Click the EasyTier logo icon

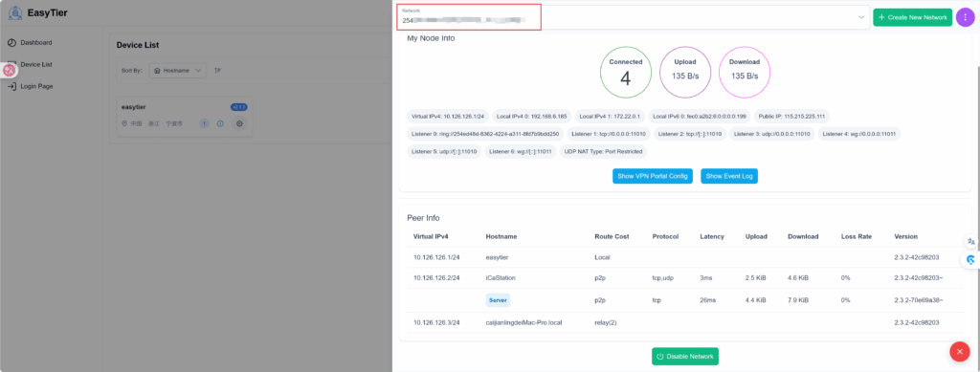tap(15, 12)
